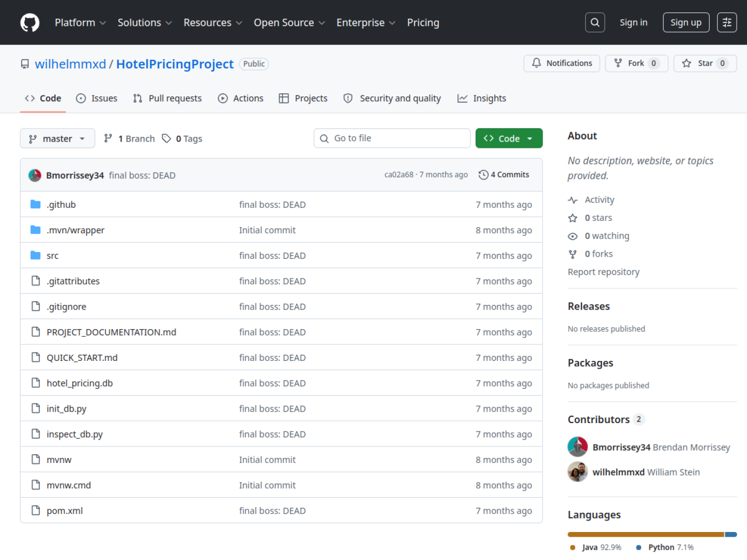Click the watching eye icon
The image size is (747, 560).
point(573,236)
